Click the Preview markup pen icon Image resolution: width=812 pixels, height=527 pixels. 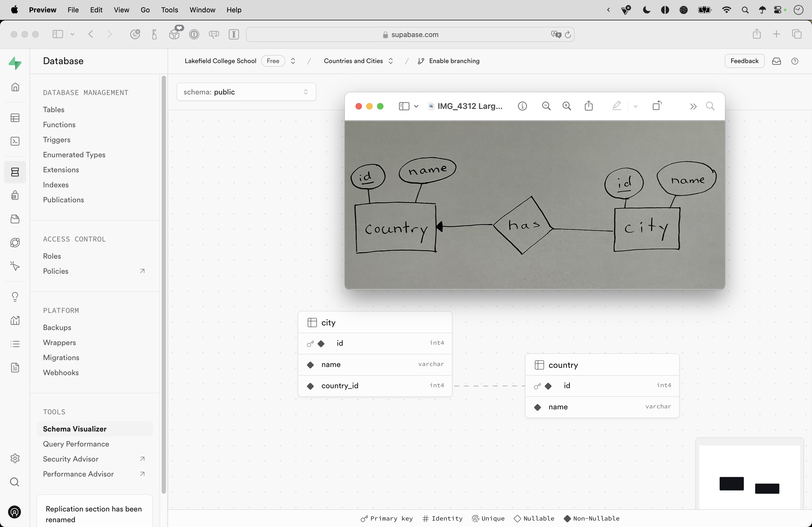pos(617,106)
